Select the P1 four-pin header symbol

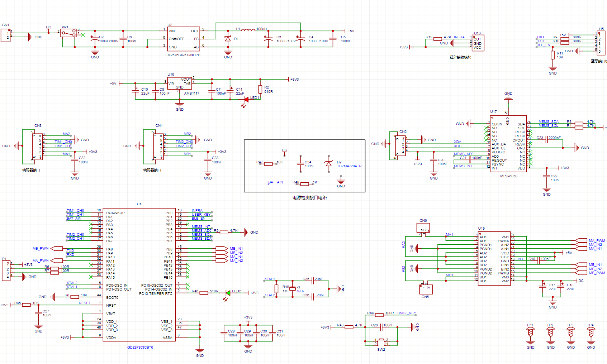[6, 270]
